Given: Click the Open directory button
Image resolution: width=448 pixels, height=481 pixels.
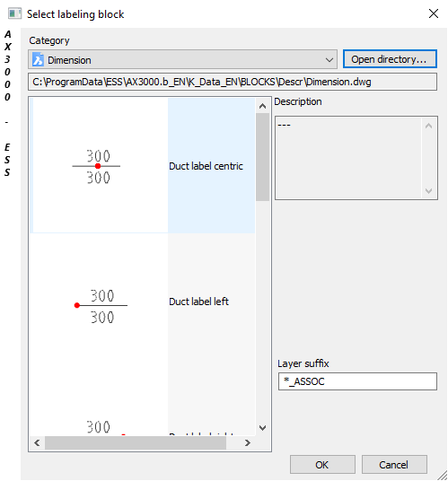Looking at the screenshot, I should [390, 59].
